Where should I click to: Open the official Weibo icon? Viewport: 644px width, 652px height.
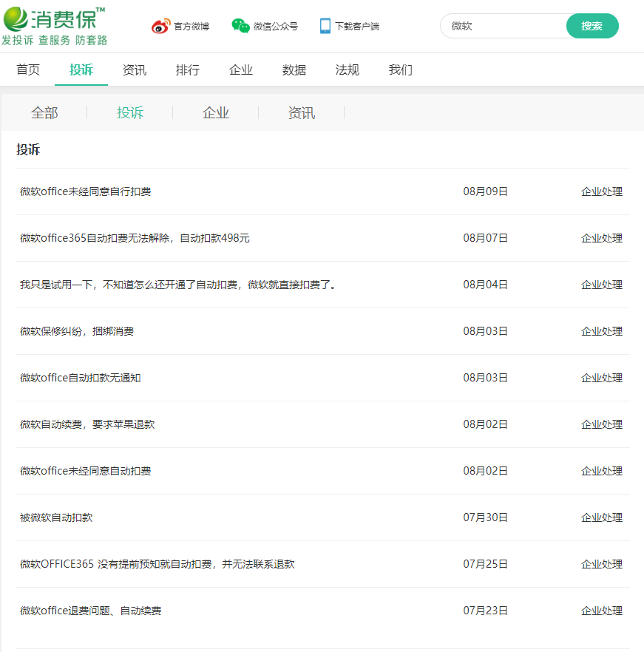pyautogui.click(x=160, y=26)
